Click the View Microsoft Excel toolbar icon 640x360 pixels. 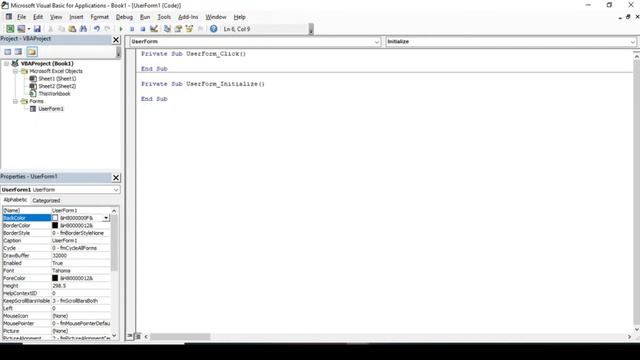click(x=10, y=29)
